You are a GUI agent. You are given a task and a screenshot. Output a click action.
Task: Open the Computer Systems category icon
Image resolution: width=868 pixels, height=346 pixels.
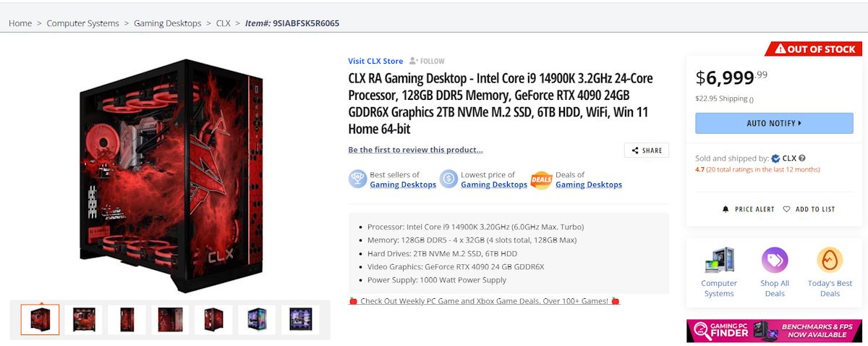coord(719,260)
